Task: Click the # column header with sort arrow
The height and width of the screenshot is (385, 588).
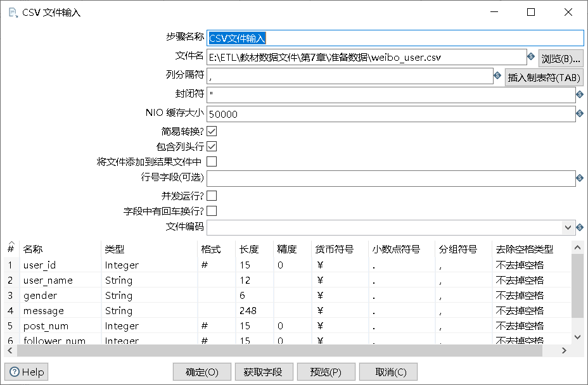Action: (11, 248)
